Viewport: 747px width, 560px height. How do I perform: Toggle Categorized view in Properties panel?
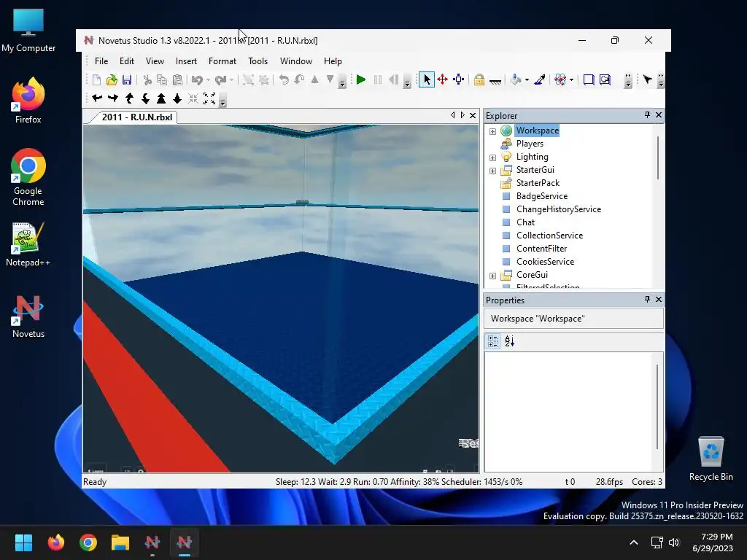(493, 341)
